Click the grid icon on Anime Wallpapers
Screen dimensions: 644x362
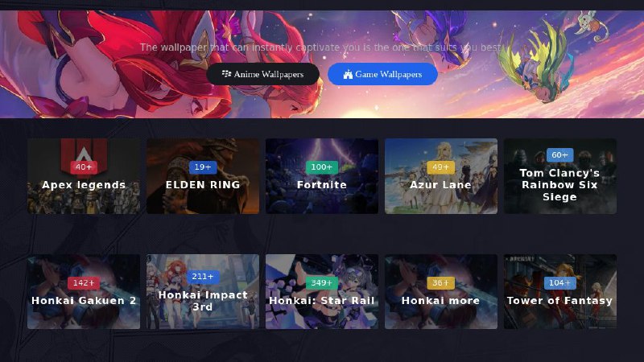pos(226,74)
